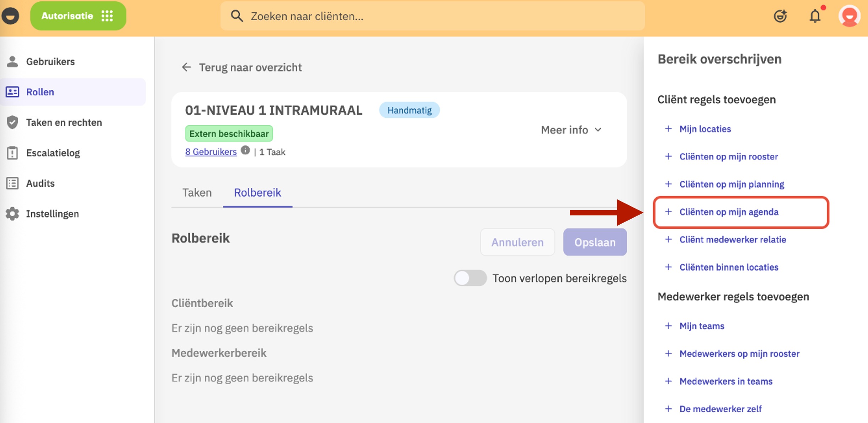This screenshot has height=423, width=868.
Task: Select the Rolbereik tab
Action: [x=257, y=192]
